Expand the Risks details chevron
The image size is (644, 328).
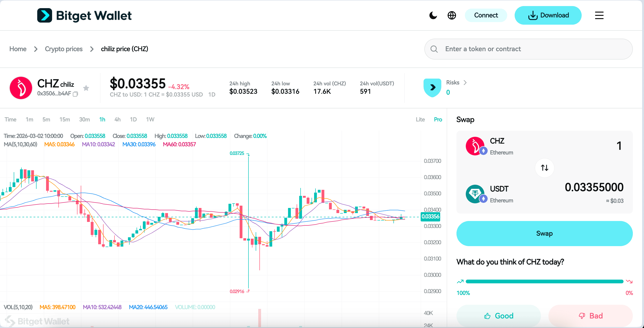click(x=465, y=83)
